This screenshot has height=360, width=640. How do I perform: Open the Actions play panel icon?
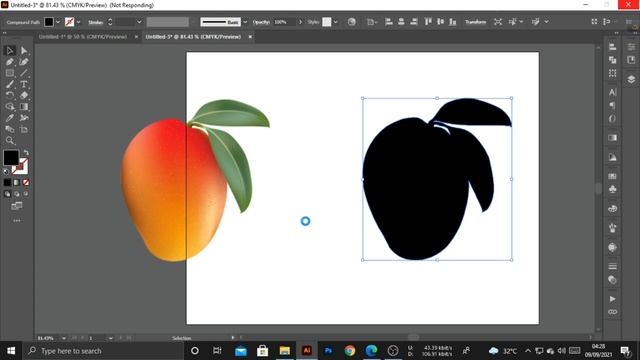pyautogui.click(x=612, y=299)
